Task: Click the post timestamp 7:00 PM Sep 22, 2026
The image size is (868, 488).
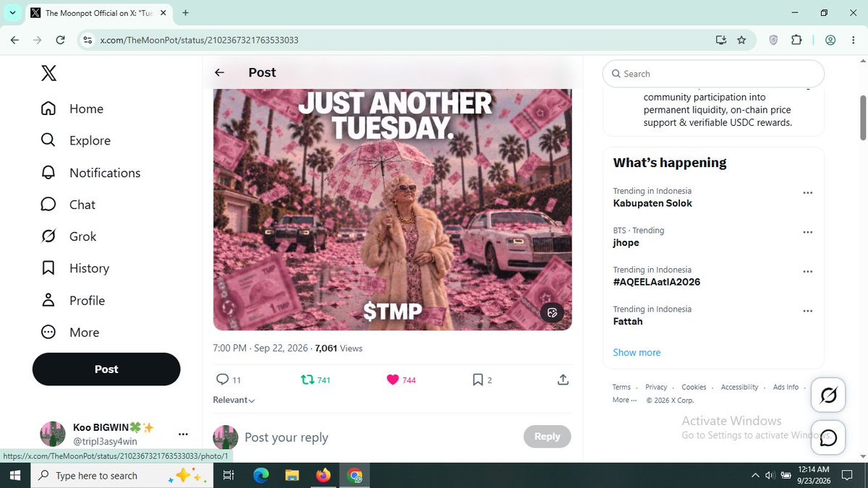Action: coord(260,348)
